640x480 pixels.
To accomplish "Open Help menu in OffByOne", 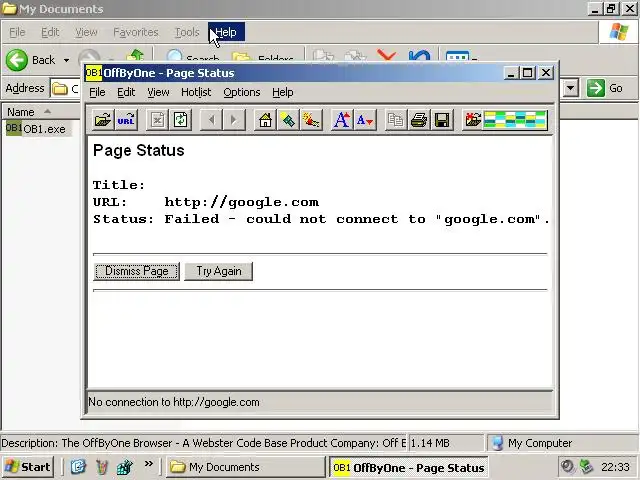I will [x=282, y=92].
